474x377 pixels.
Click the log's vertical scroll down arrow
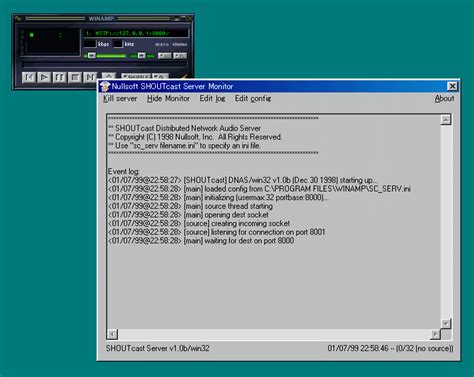[446, 323]
